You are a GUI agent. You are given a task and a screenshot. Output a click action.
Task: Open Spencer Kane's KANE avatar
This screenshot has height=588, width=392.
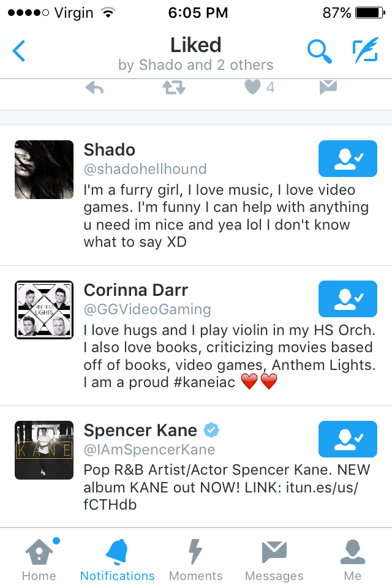[x=44, y=450]
